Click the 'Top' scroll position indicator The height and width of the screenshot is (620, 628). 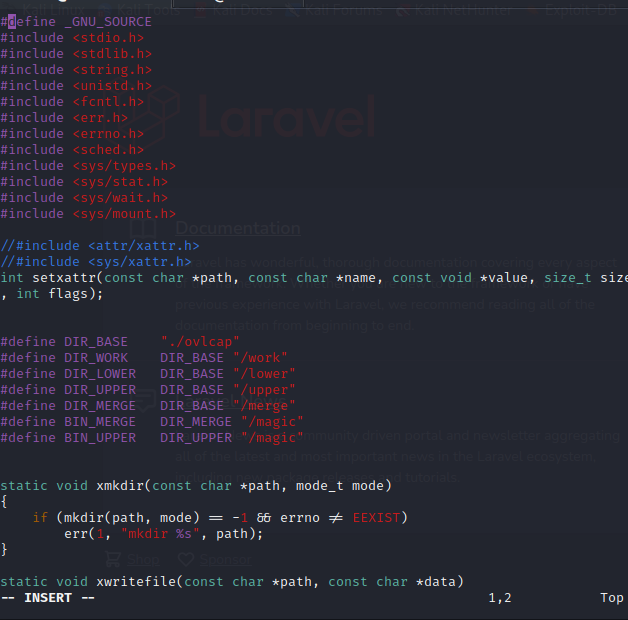tap(612, 598)
